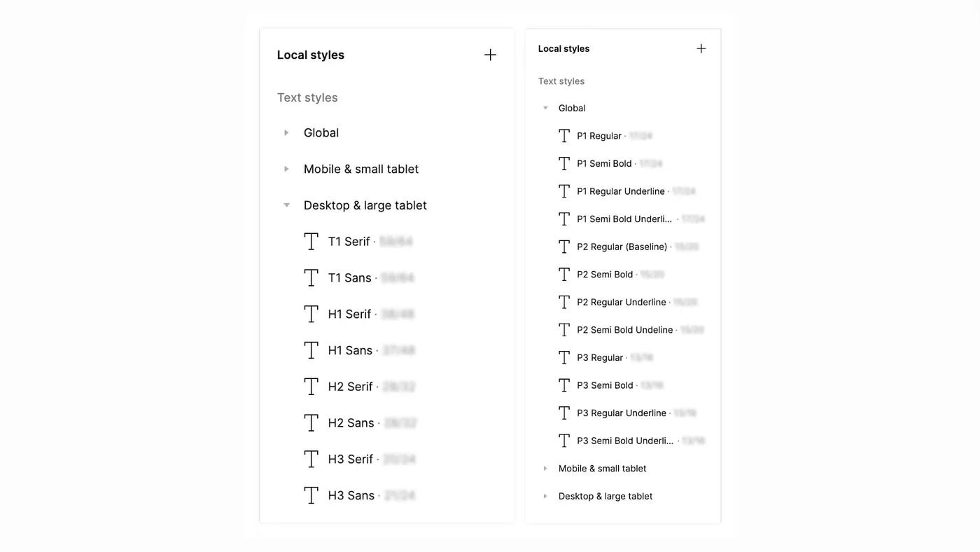Viewport: 980px width, 552px height.
Task: Expand Mobile & small tablet in left panel
Action: tap(286, 169)
